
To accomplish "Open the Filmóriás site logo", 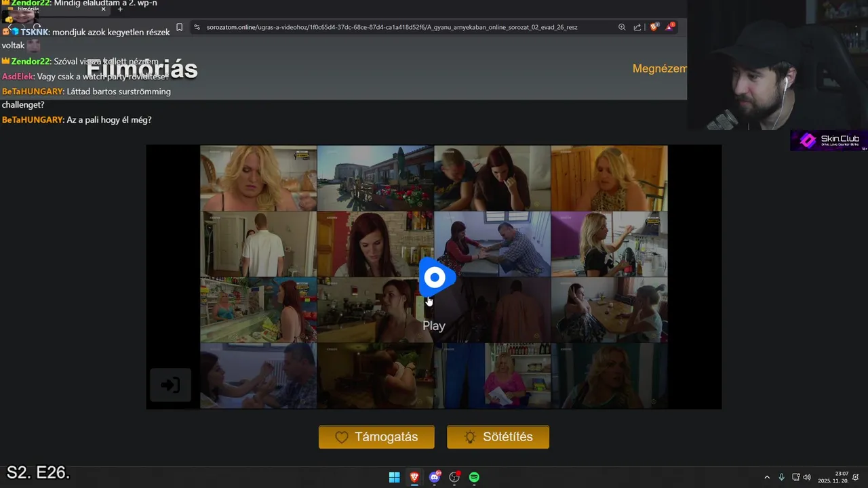I will point(142,69).
